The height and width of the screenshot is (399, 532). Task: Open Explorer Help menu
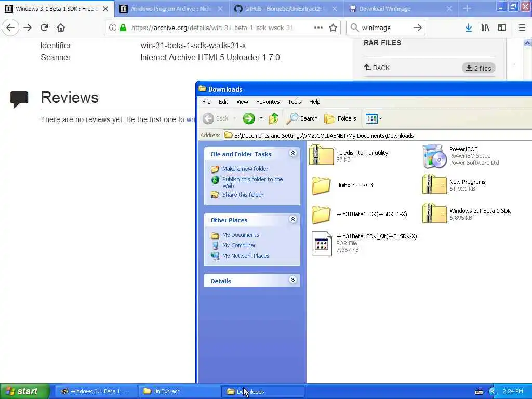[314, 102]
